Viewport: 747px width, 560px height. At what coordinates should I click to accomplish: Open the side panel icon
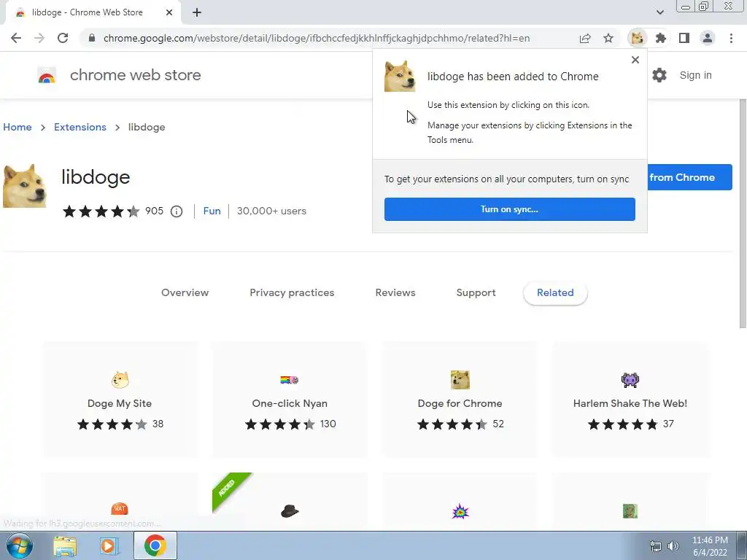[684, 38]
